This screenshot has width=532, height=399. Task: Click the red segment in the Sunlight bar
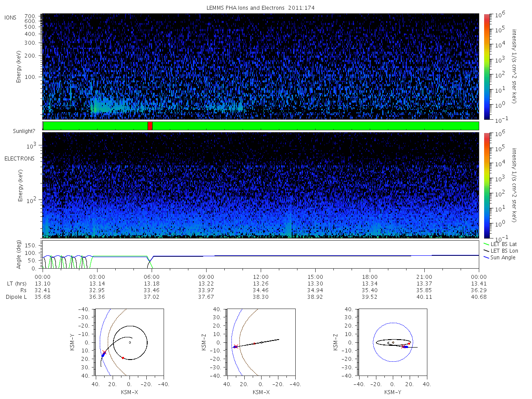click(150, 126)
